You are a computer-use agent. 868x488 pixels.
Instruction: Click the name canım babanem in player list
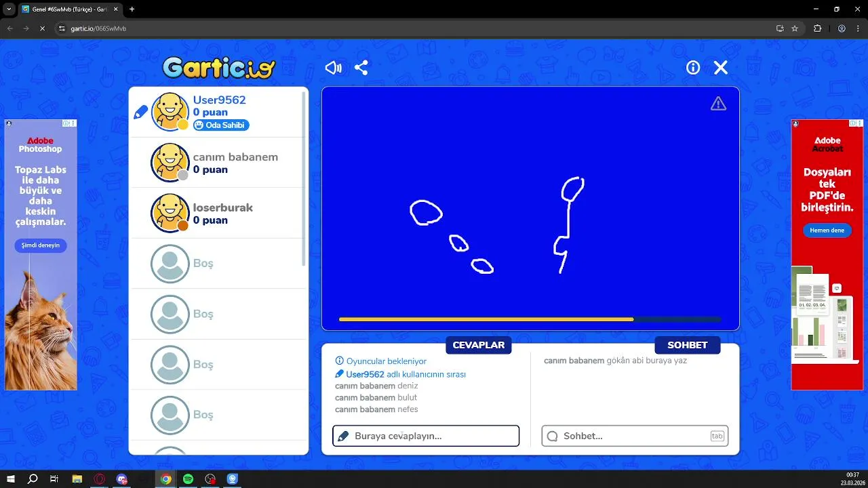tap(235, 157)
